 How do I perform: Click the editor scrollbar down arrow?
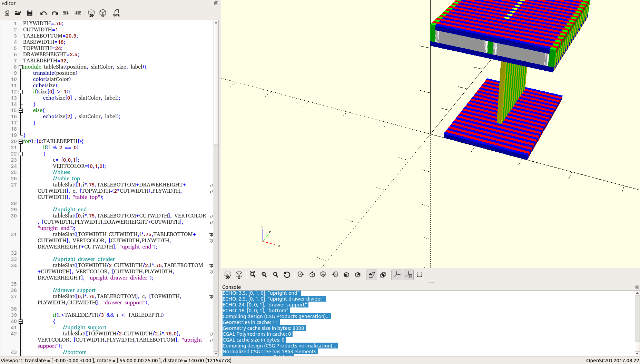pyautogui.click(x=216, y=353)
